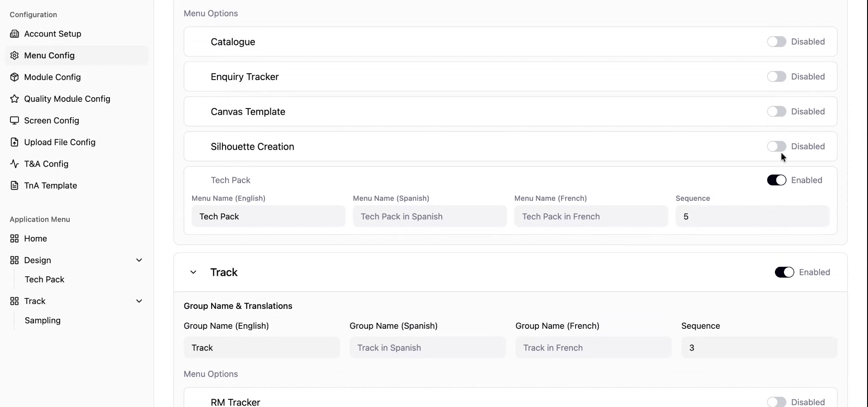Enable the RM Tracker toggle

click(777, 402)
